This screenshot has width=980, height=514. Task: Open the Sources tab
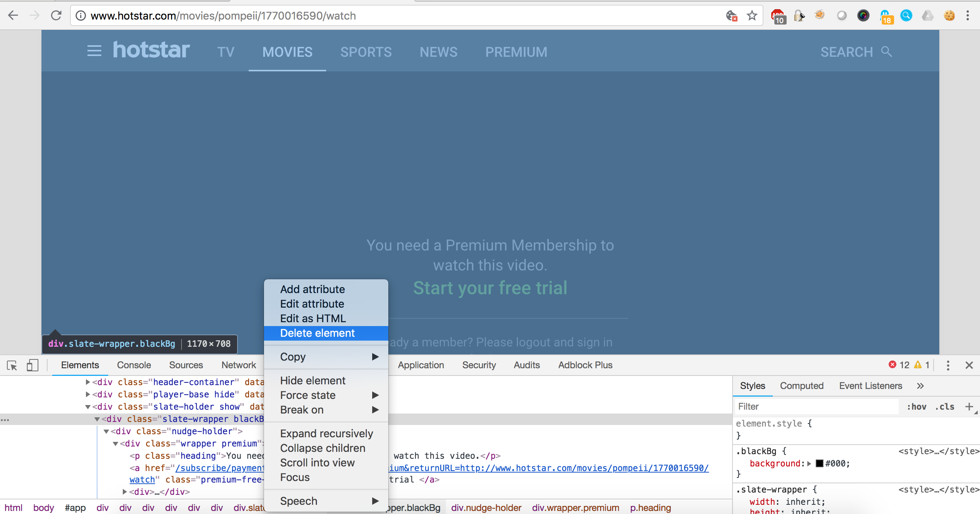[186, 365]
